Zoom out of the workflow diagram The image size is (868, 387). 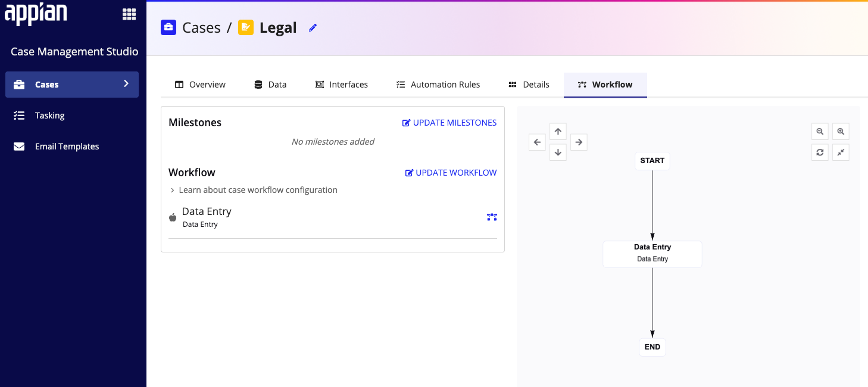tap(820, 132)
